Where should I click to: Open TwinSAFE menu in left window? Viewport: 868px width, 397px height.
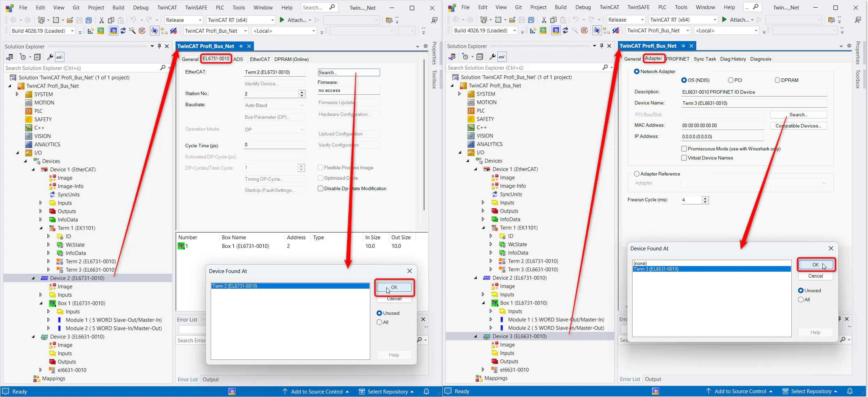pyautogui.click(x=196, y=7)
